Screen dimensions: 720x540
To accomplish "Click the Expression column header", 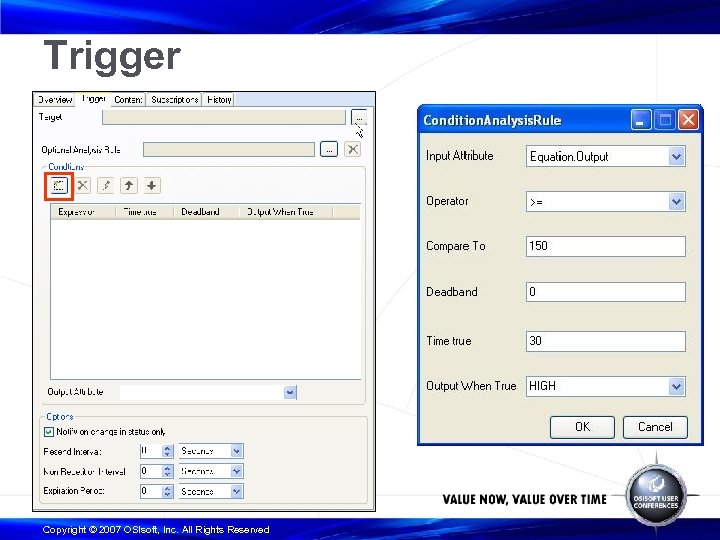I will [x=83, y=212].
